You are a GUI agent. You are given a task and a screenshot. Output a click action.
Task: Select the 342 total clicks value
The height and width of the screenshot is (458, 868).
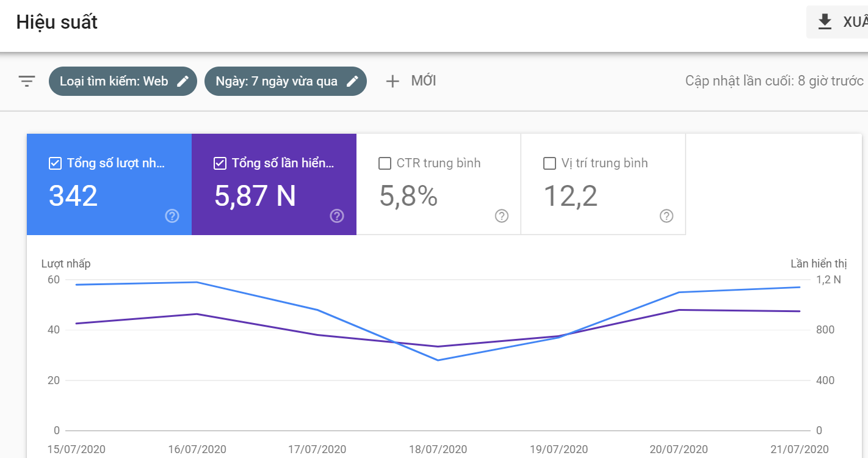[73, 196]
